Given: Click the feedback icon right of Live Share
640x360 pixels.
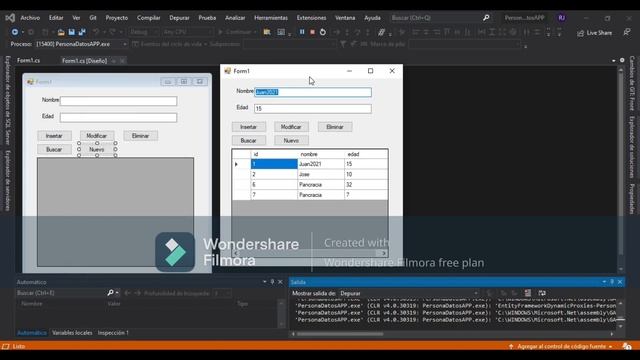Looking at the screenshot, I should (627, 32).
